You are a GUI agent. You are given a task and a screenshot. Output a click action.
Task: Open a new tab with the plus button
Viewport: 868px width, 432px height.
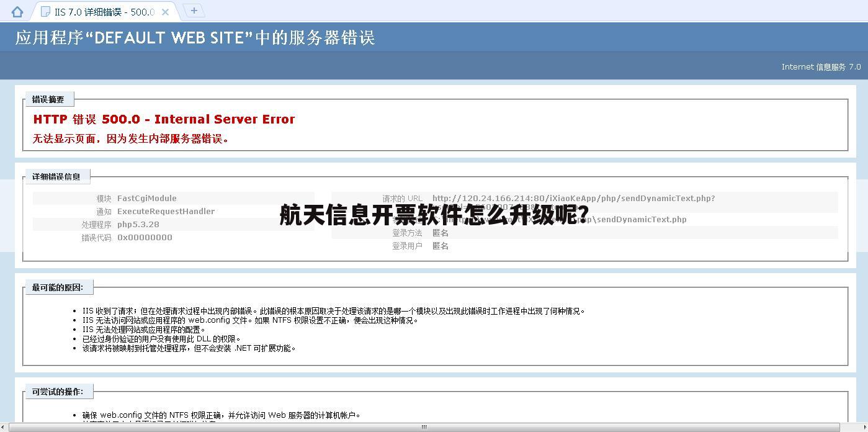pyautogui.click(x=194, y=11)
